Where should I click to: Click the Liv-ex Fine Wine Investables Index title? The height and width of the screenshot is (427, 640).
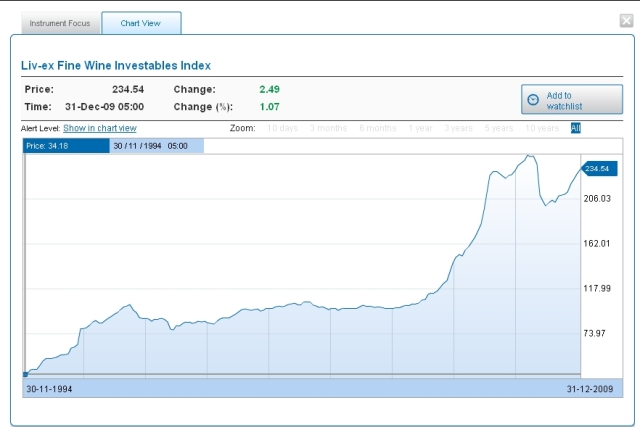(x=116, y=66)
